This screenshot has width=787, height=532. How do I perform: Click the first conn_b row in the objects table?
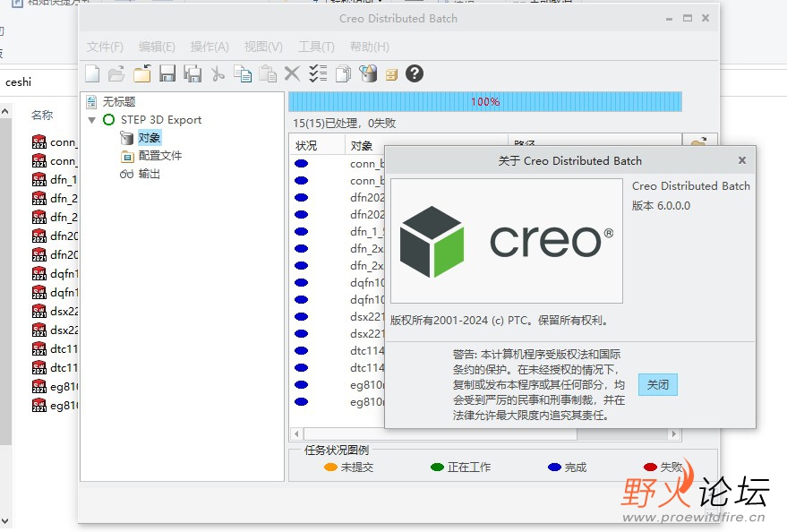tap(338, 164)
